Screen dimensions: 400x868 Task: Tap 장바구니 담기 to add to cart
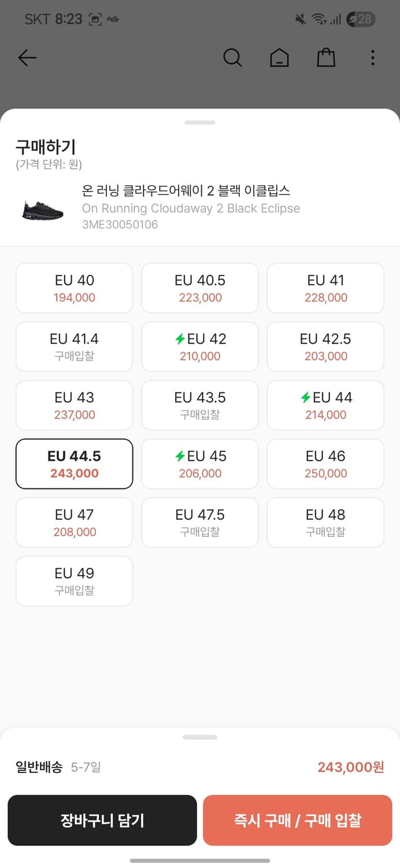coord(102,820)
